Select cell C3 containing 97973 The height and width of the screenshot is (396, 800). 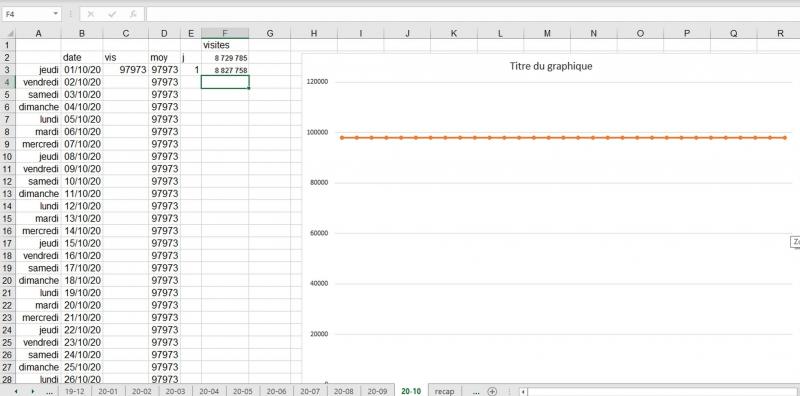126,70
